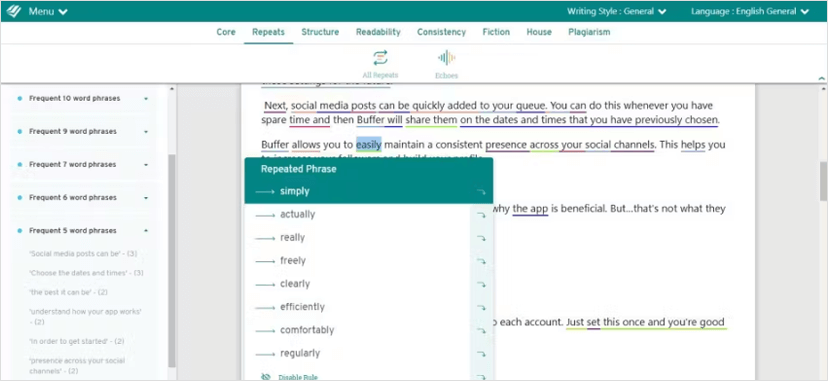
Task: Click the highlighted word 'easily'
Action: tap(369, 144)
